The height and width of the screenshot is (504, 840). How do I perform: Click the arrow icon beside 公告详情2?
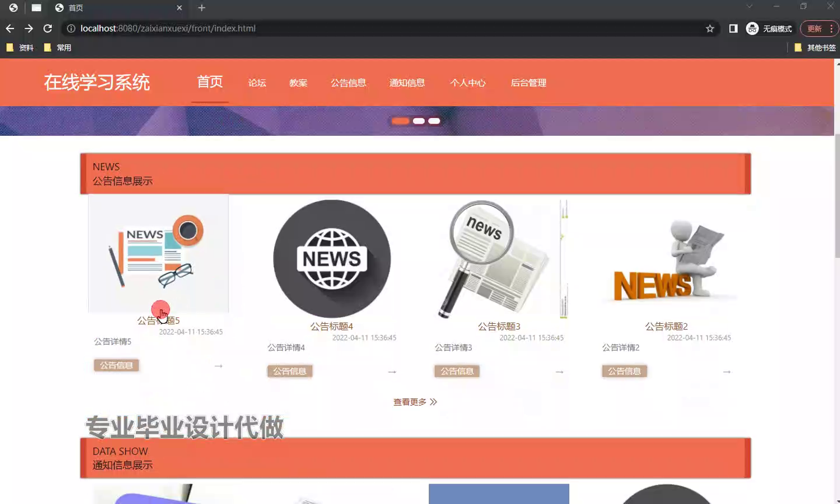coord(726,372)
